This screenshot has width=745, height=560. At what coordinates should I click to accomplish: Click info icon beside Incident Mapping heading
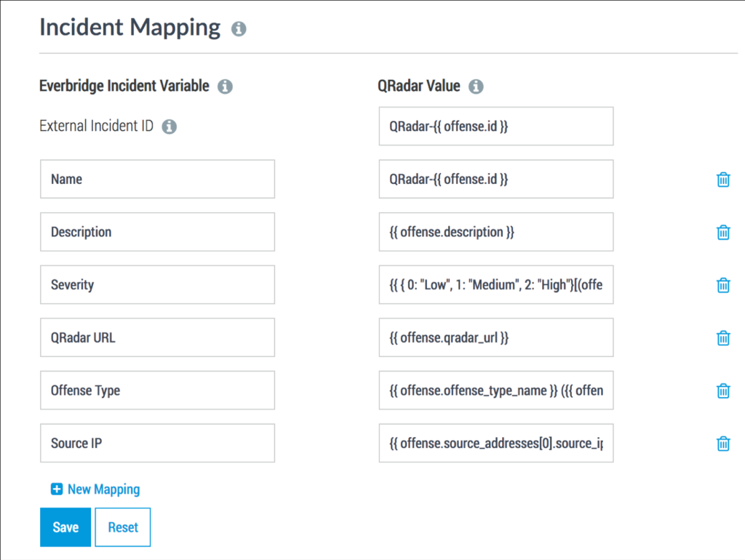coord(239,29)
